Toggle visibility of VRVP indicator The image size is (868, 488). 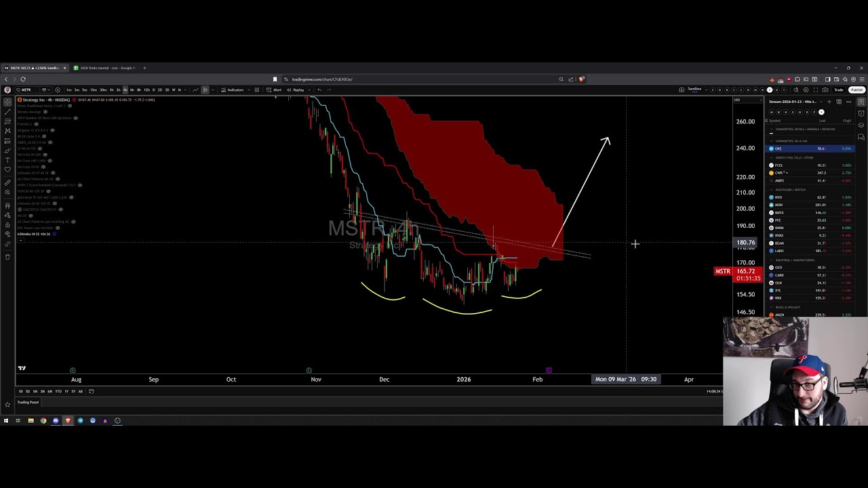pos(76,118)
